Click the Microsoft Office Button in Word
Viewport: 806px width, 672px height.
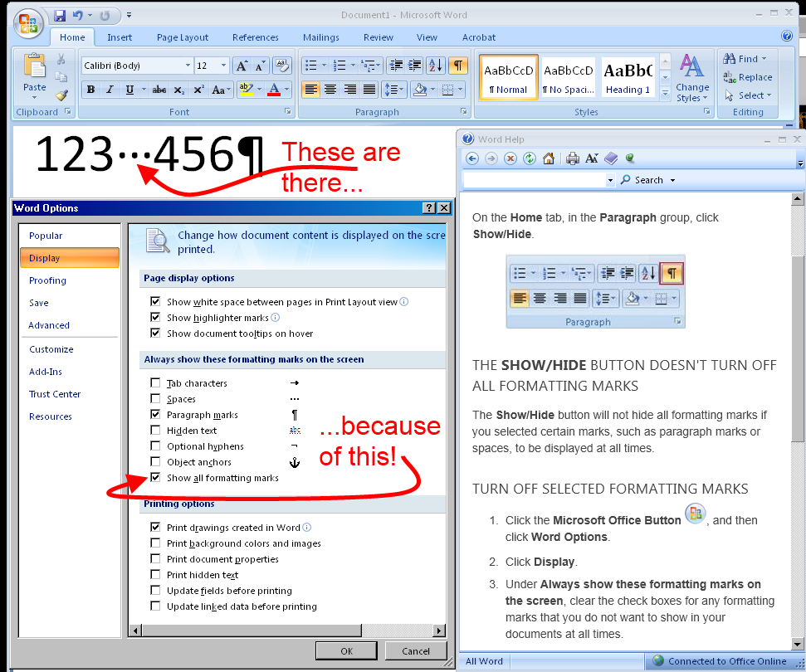[x=28, y=23]
